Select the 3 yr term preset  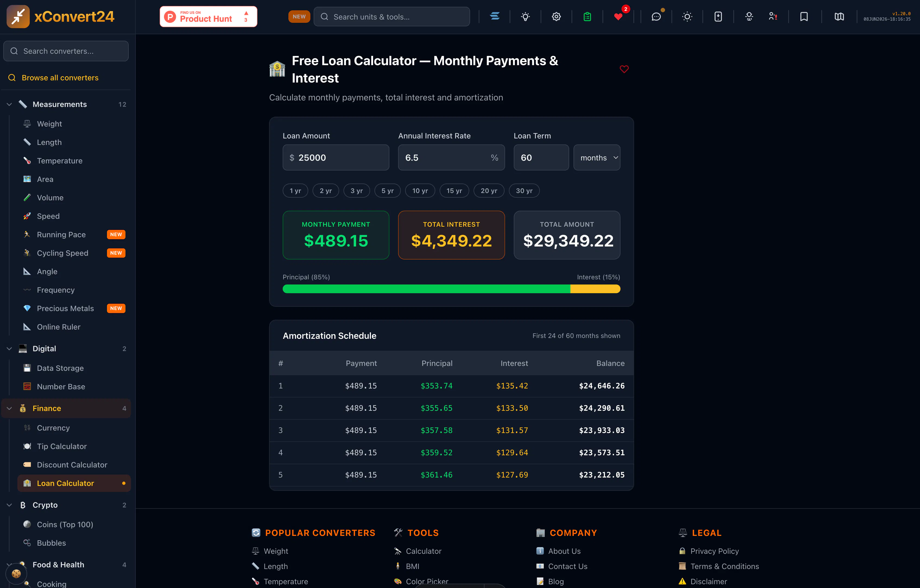click(357, 191)
